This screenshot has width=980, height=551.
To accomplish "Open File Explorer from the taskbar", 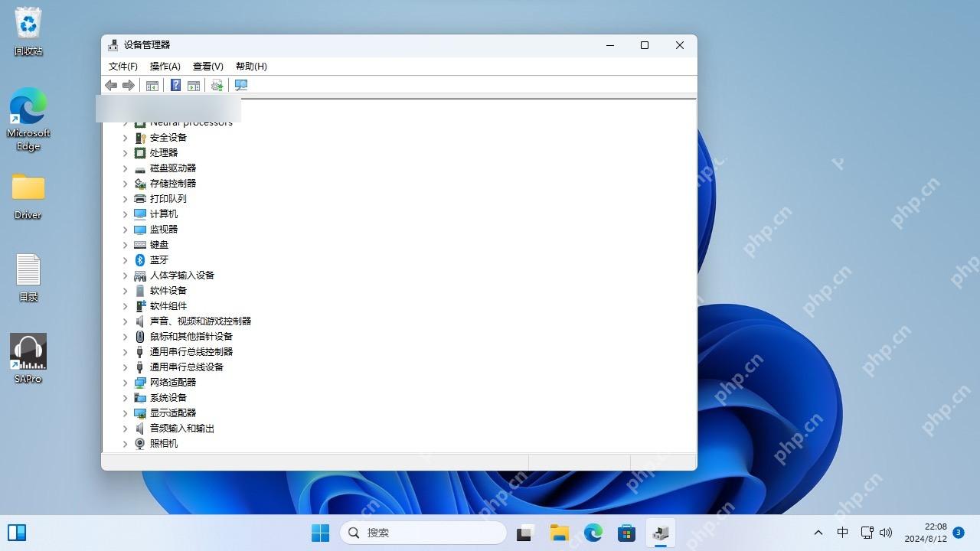I will coord(560,533).
